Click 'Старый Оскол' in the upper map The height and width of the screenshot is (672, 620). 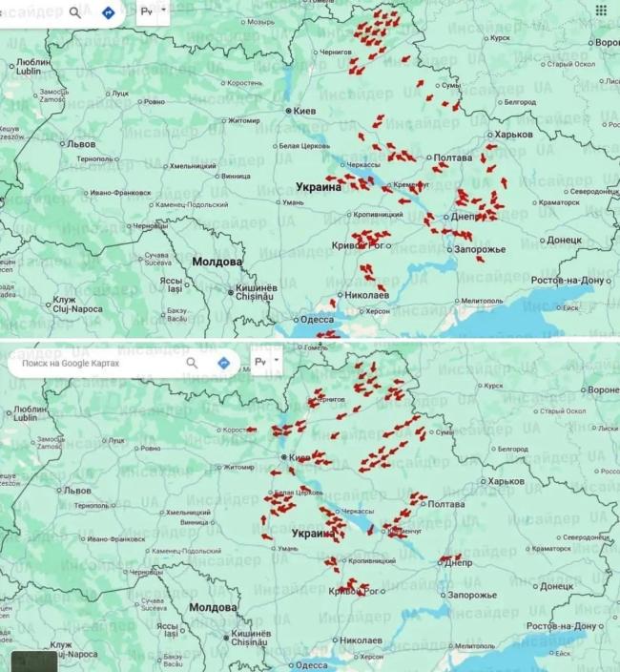571,64
